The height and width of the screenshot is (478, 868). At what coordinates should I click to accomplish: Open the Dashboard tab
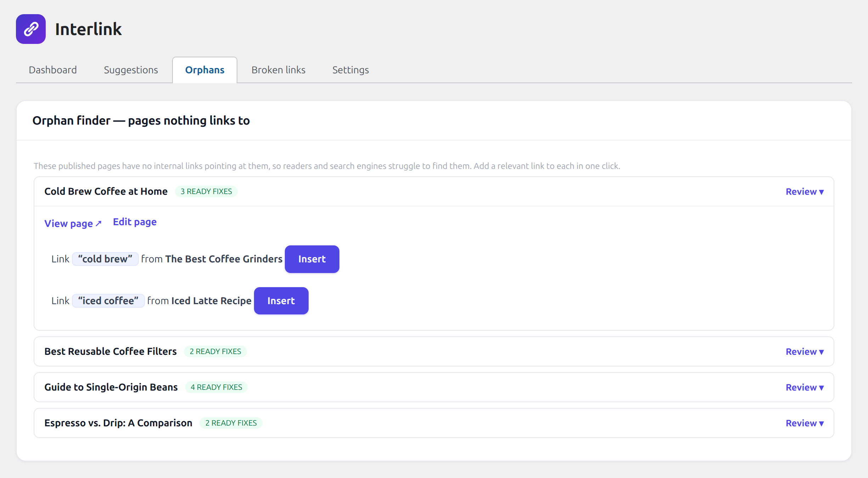(53, 70)
